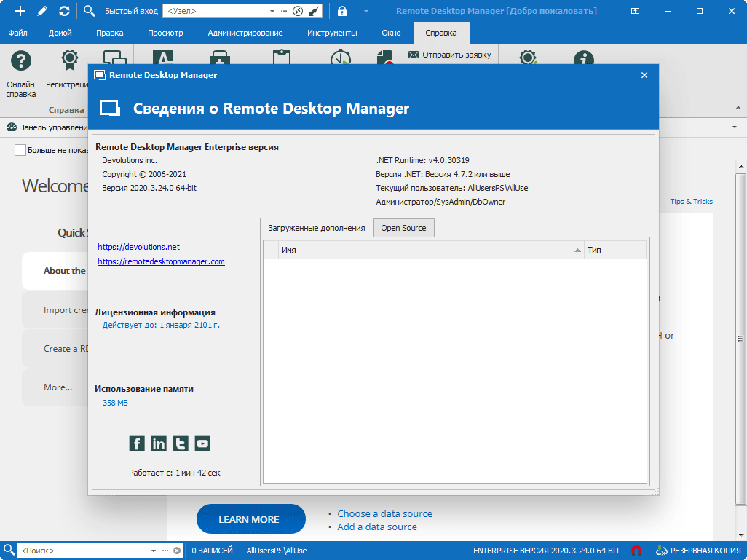
Task: Click into the bottom search input field
Action: (84, 551)
